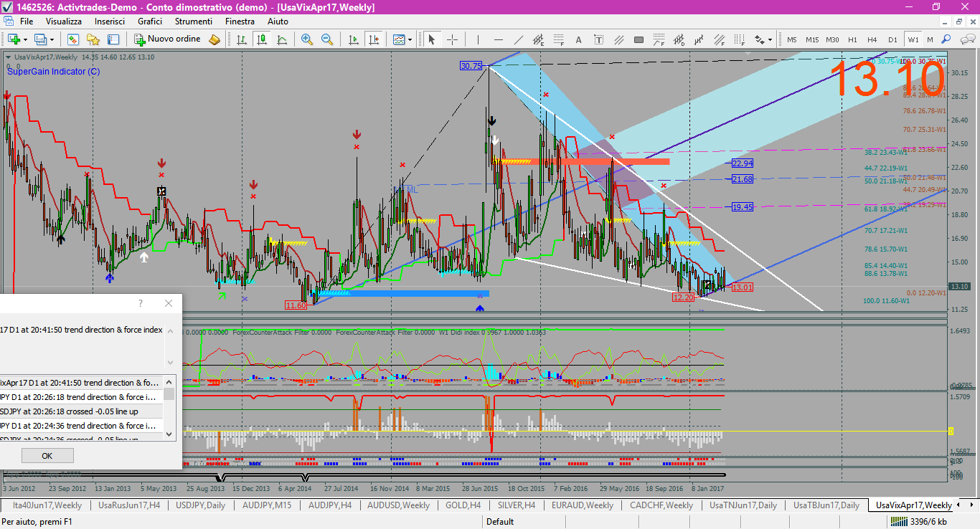This screenshot has height=529, width=980.
Task: Select the trendline drawing tool
Action: 519,39
